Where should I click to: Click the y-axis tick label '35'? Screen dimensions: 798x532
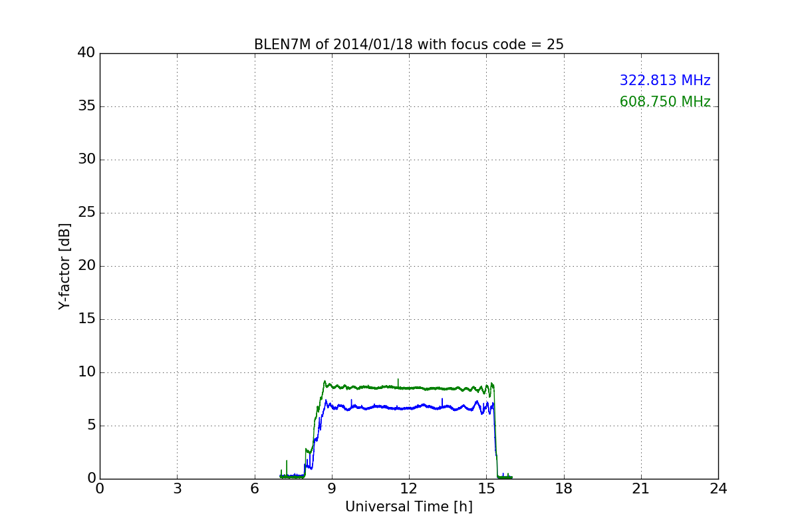86,106
